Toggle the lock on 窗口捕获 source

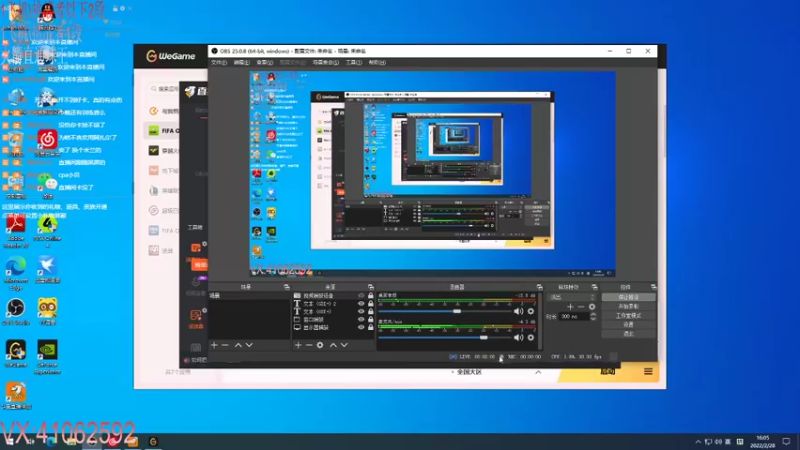[371, 319]
